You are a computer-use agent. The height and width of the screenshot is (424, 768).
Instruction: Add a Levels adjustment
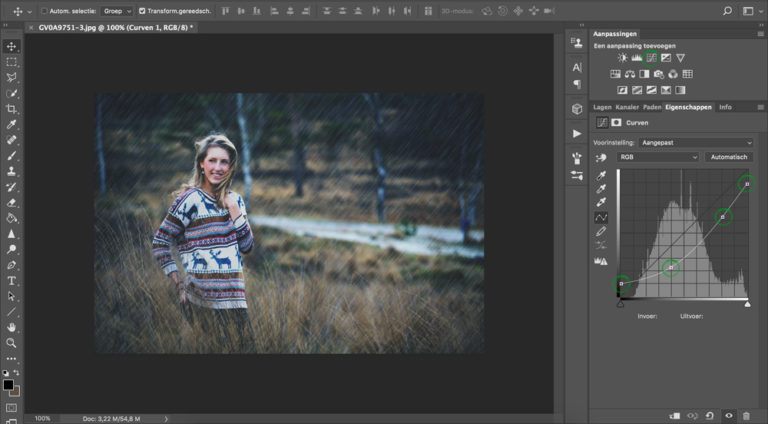(x=636, y=58)
